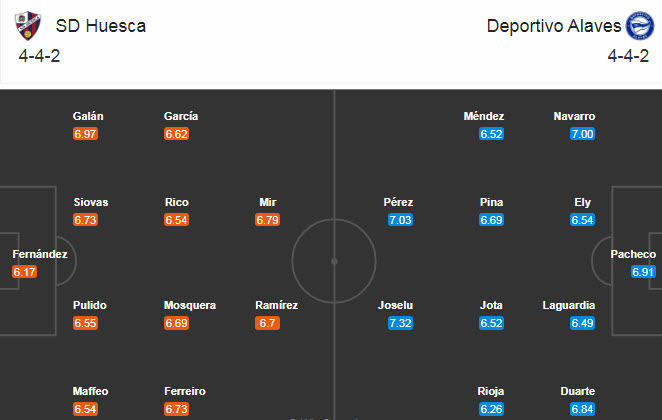Open the Deportivo Alaves team link
The height and width of the screenshot is (420, 662).
(553, 26)
